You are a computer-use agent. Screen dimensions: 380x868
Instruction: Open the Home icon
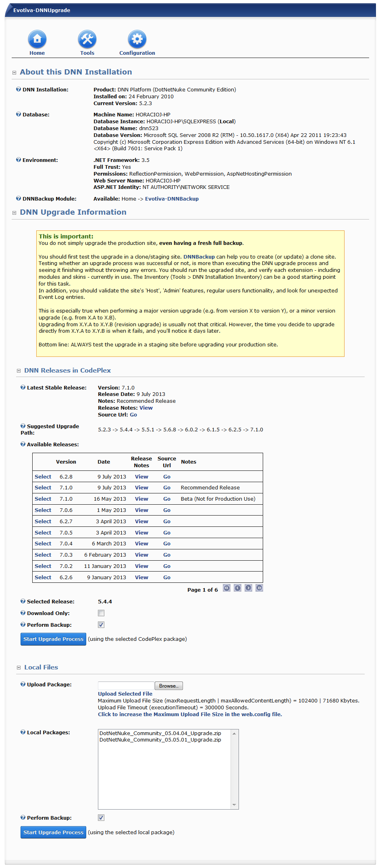37,39
